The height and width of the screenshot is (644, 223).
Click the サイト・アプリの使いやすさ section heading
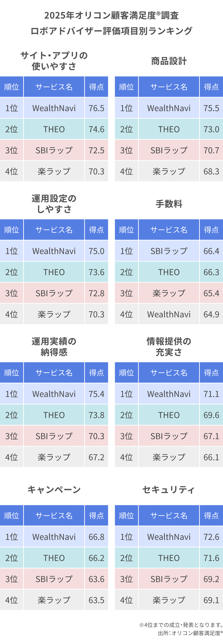pos(54,61)
